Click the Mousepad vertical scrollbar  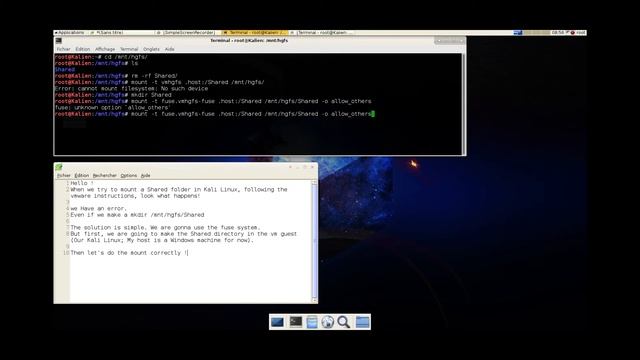tap(314, 241)
